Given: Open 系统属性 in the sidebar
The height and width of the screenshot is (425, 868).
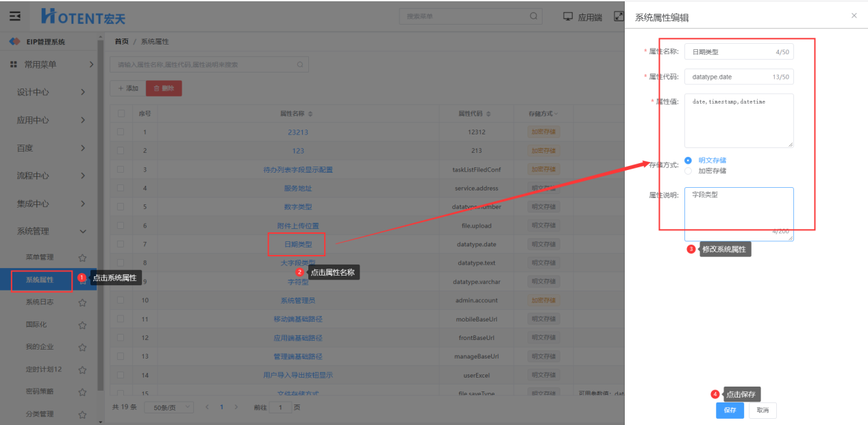Looking at the screenshot, I should coord(40,280).
